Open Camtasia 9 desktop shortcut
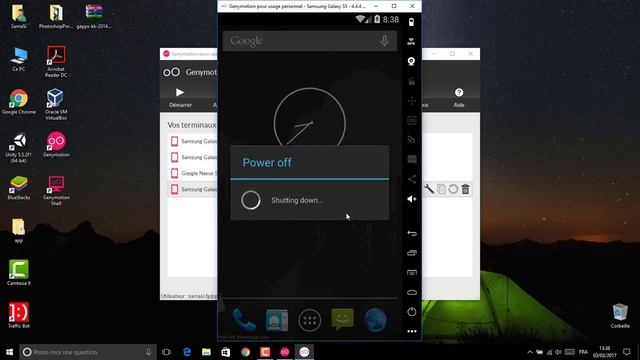 19,272
